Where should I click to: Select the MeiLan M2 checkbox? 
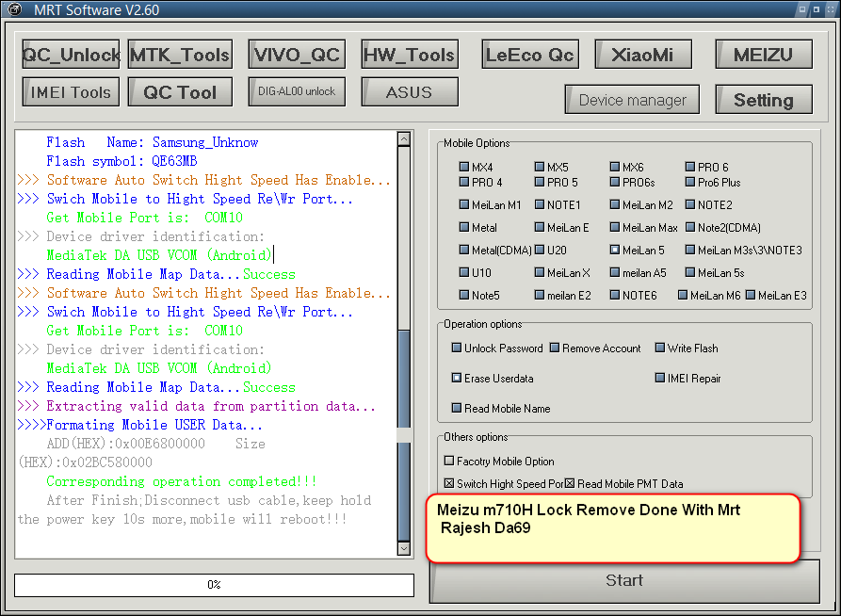615,204
